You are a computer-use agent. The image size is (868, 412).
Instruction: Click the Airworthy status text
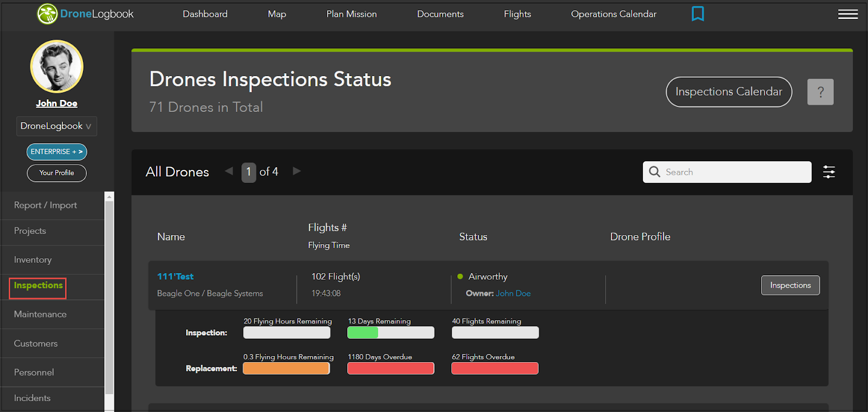pos(488,277)
